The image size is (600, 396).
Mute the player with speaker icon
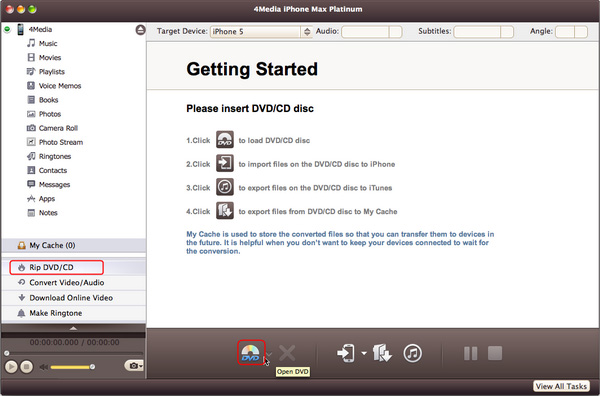point(44,367)
